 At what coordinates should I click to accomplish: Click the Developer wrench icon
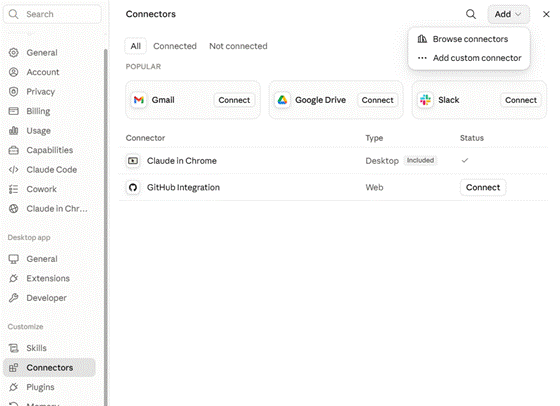(x=14, y=298)
